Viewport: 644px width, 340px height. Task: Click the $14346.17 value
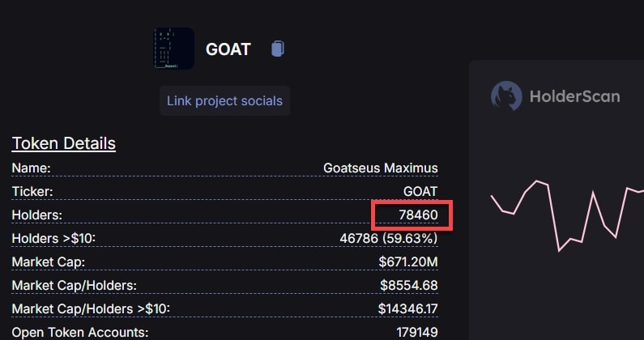(407, 309)
